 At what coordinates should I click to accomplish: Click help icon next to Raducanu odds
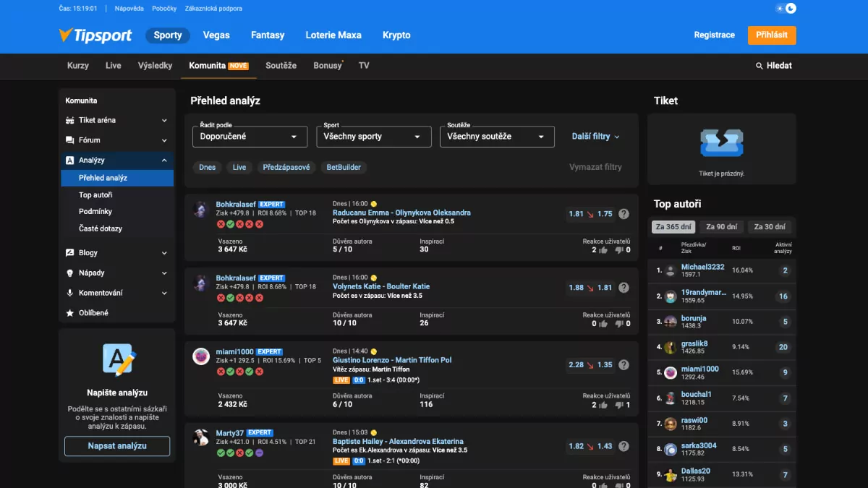pos(624,214)
